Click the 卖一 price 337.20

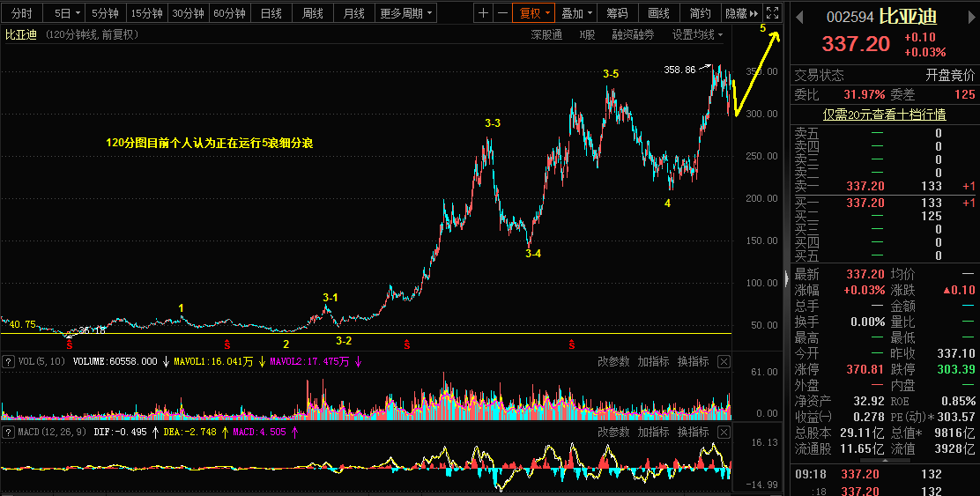coord(865,186)
